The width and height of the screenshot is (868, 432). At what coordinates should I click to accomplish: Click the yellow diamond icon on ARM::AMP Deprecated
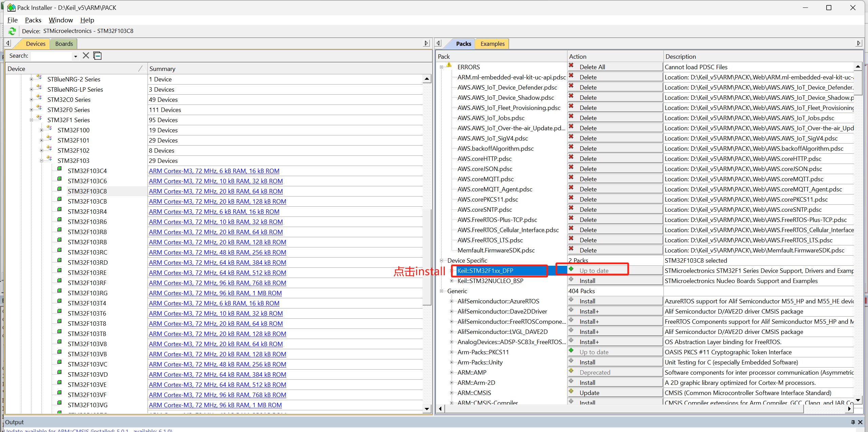[571, 371]
